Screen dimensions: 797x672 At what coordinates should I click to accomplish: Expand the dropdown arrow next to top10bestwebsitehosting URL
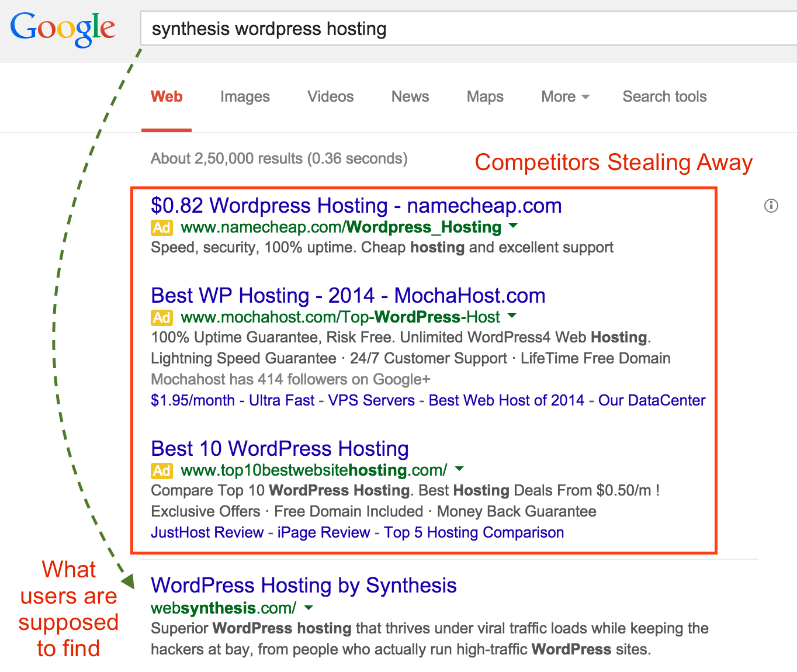[459, 469]
